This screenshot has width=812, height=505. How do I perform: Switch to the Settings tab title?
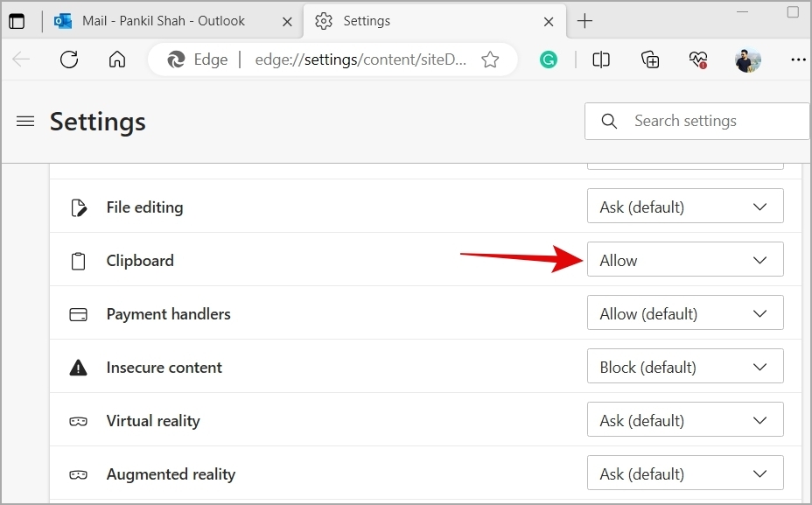(x=367, y=21)
